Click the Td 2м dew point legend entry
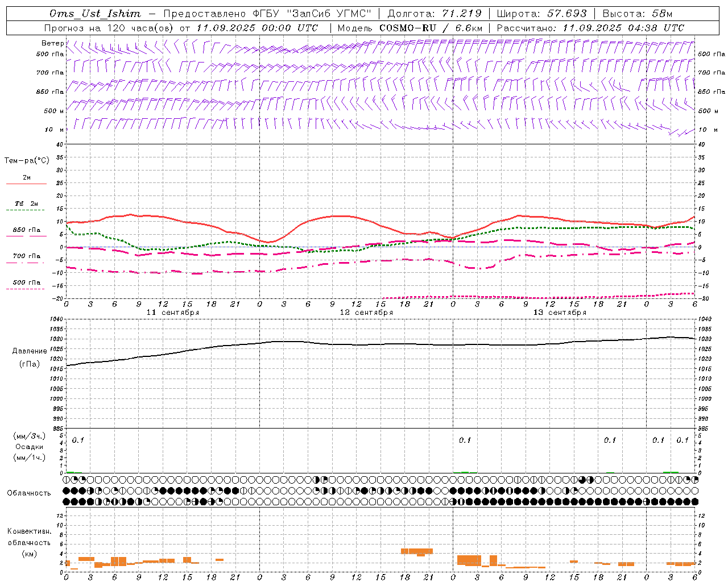The width and height of the screenshot is (728, 582). point(26,203)
